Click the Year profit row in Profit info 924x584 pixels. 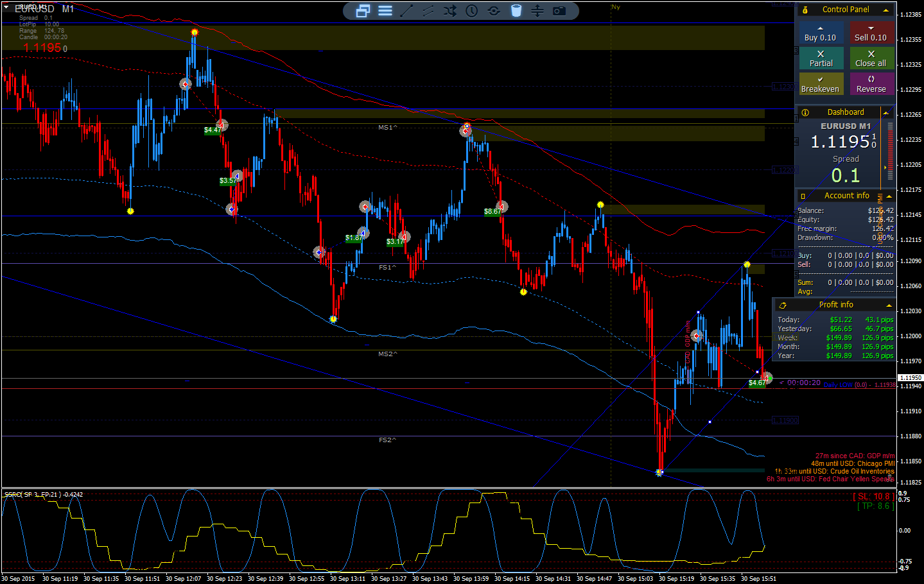pos(835,356)
